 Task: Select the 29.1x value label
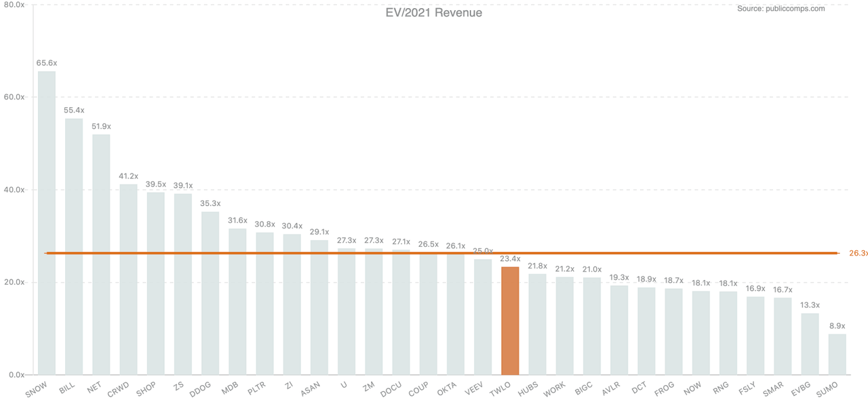319,232
